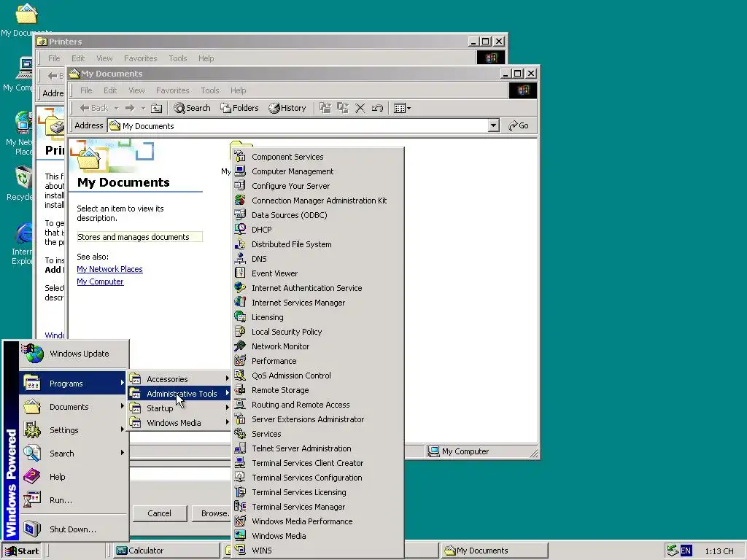Image resolution: width=747 pixels, height=560 pixels.
Task: Open Remote Storage
Action: [x=318, y=391]
